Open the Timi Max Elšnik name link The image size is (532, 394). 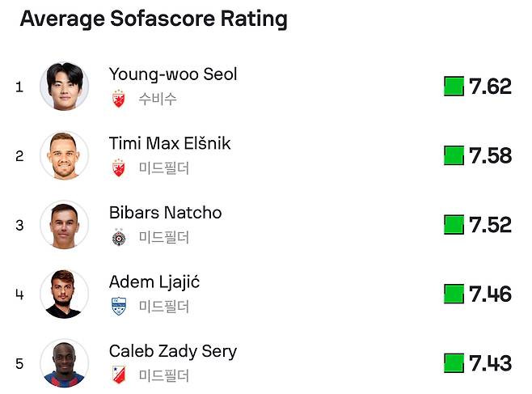tap(170, 143)
